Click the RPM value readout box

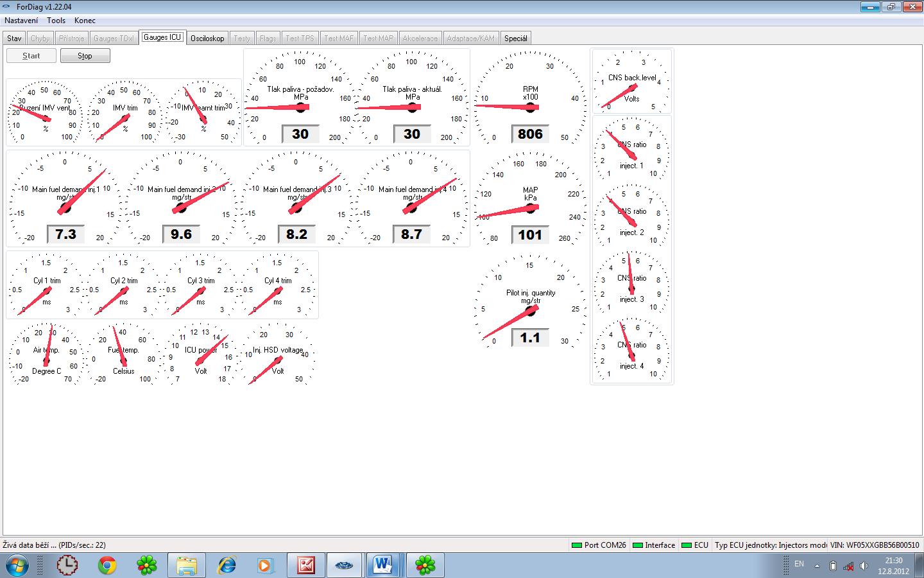[530, 134]
